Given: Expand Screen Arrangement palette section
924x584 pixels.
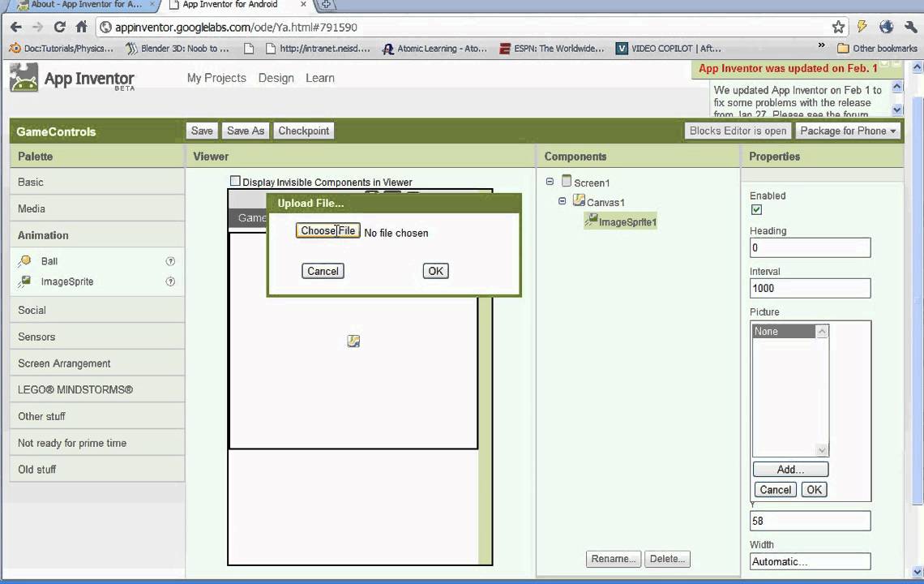Looking at the screenshot, I should click(x=96, y=363).
